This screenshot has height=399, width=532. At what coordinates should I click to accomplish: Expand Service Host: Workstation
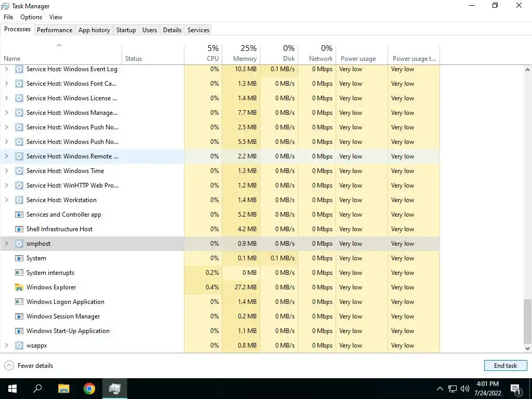[6, 200]
